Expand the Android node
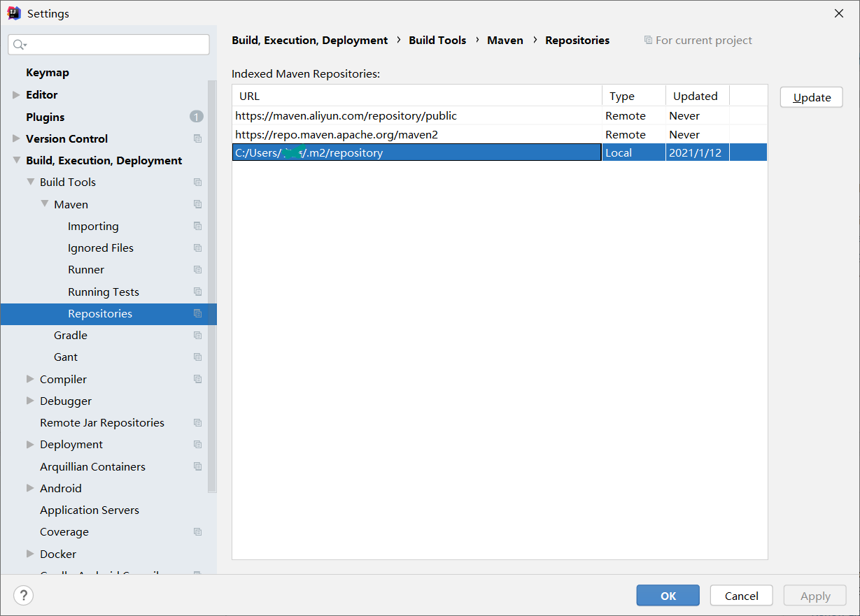The image size is (860, 616). 30,488
